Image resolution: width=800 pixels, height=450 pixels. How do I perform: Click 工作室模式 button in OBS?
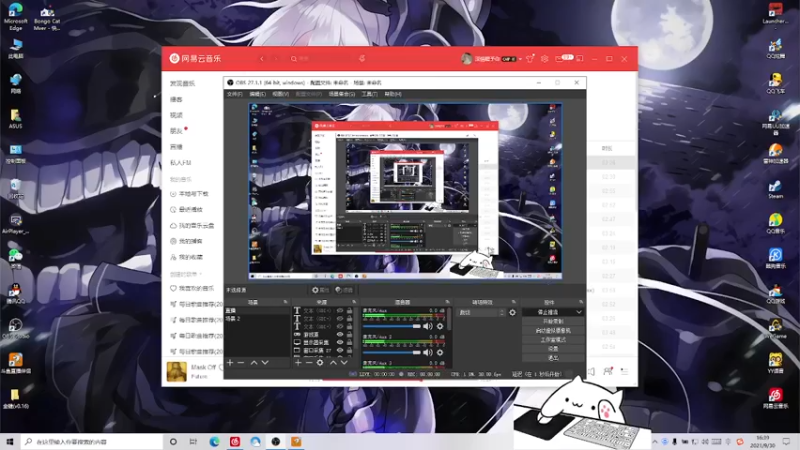(553, 340)
